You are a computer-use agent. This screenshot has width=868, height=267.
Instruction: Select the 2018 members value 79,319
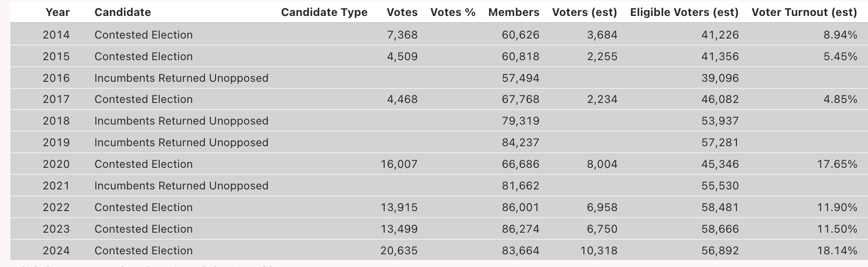tap(520, 121)
